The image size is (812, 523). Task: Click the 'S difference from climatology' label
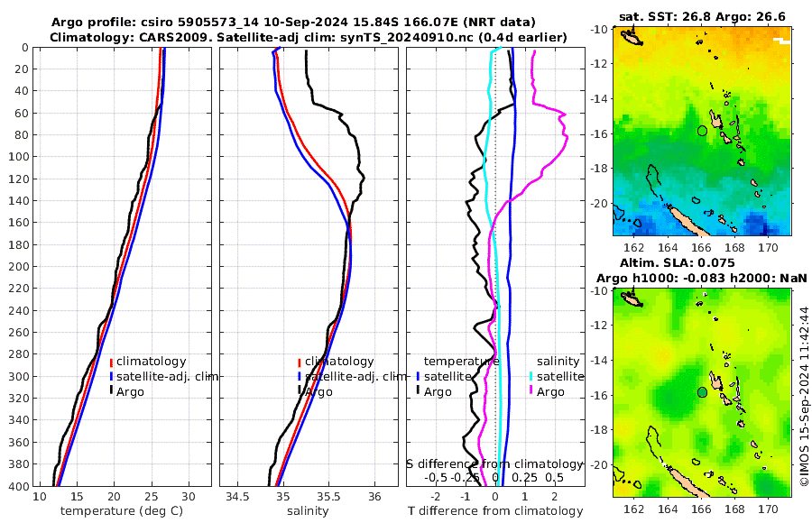tap(494, 463)
